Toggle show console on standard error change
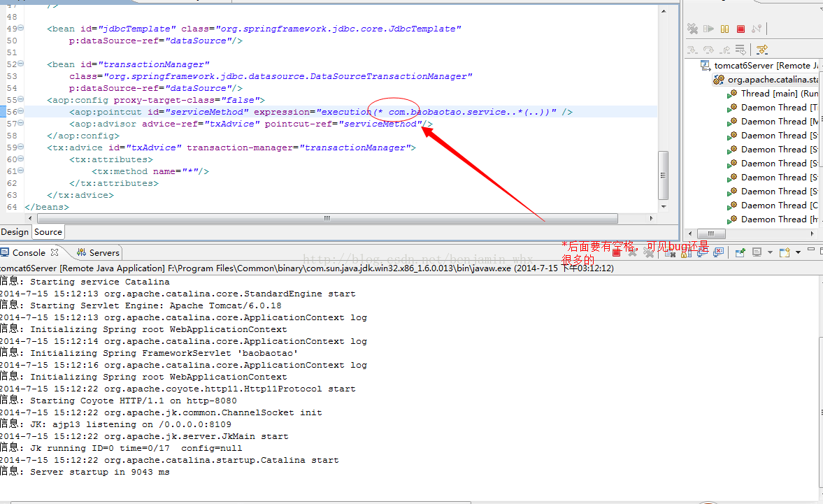 719,253
